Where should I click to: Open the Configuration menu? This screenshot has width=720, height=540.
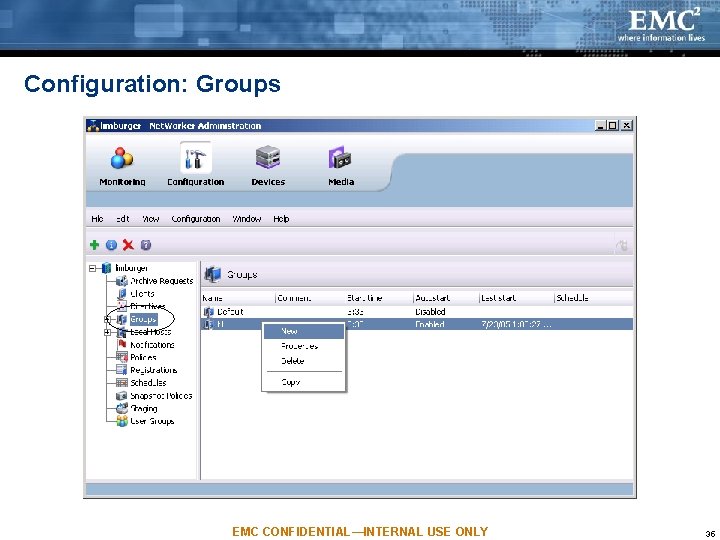196,219
